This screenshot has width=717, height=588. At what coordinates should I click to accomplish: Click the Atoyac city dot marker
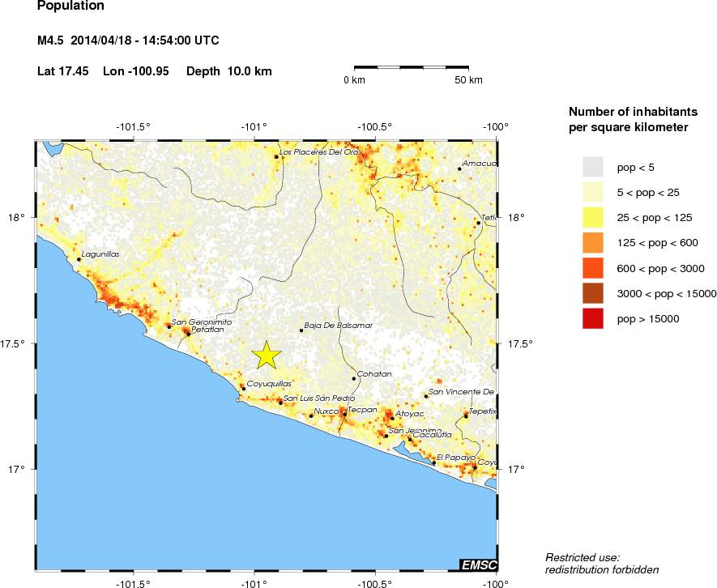point(392,418)
